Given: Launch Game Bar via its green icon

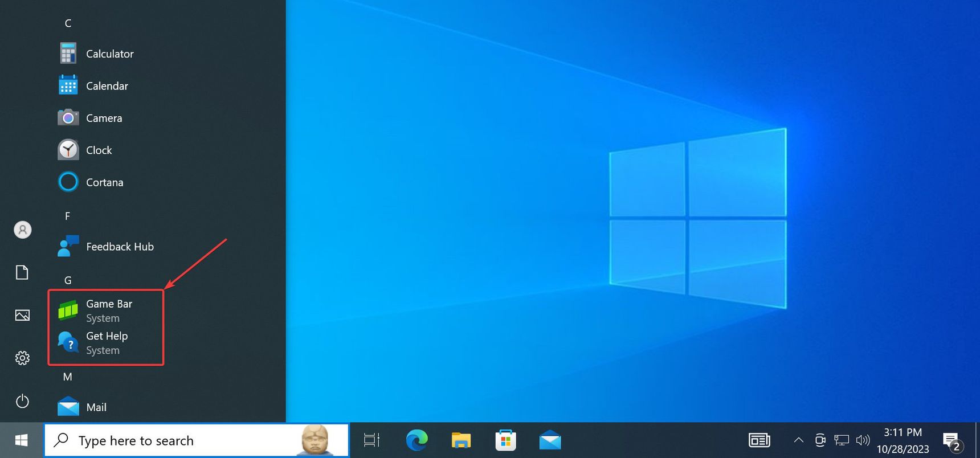Looking at the screenshot, I should 68,310.
